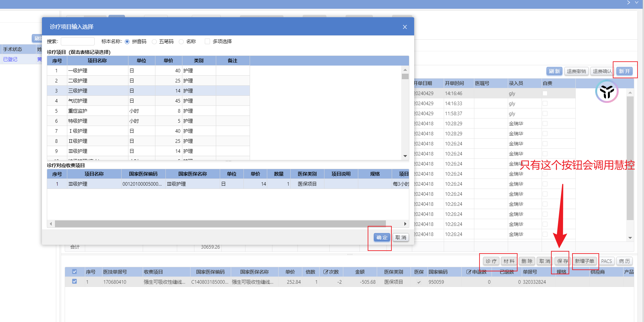Click the 刷新 button above 开单 table
644x322 pixels.
554,71
